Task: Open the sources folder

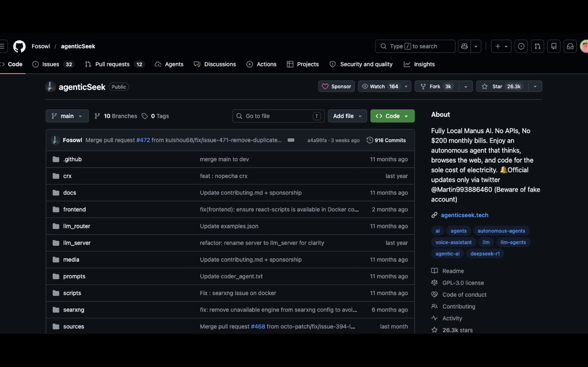Action: point(74,327)
